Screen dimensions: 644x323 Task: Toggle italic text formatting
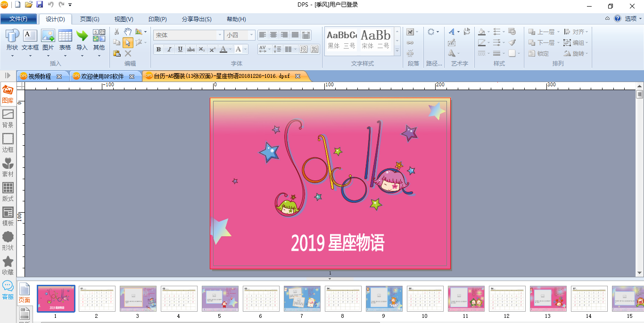coord(169,49)
